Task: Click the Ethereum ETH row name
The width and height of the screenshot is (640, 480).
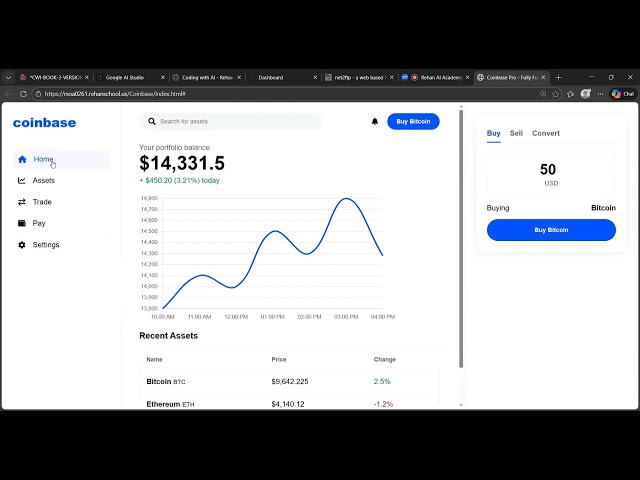Action: [x=170, y=404]
